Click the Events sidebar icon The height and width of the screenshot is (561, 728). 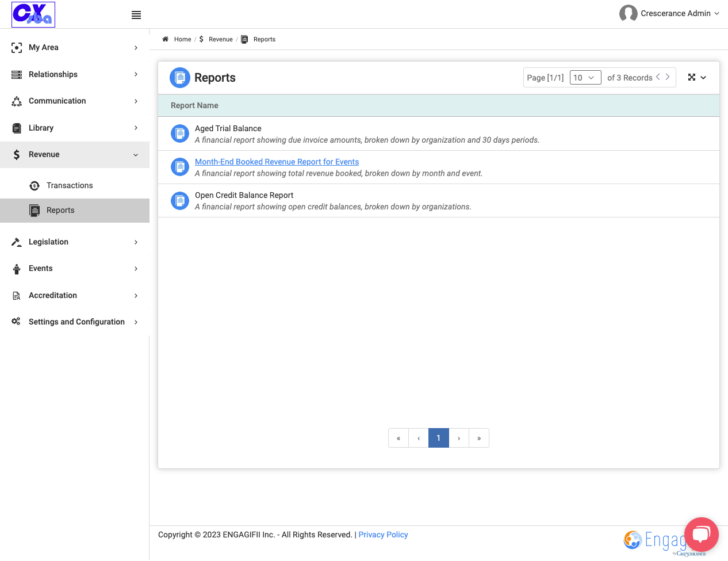(17, 269)
